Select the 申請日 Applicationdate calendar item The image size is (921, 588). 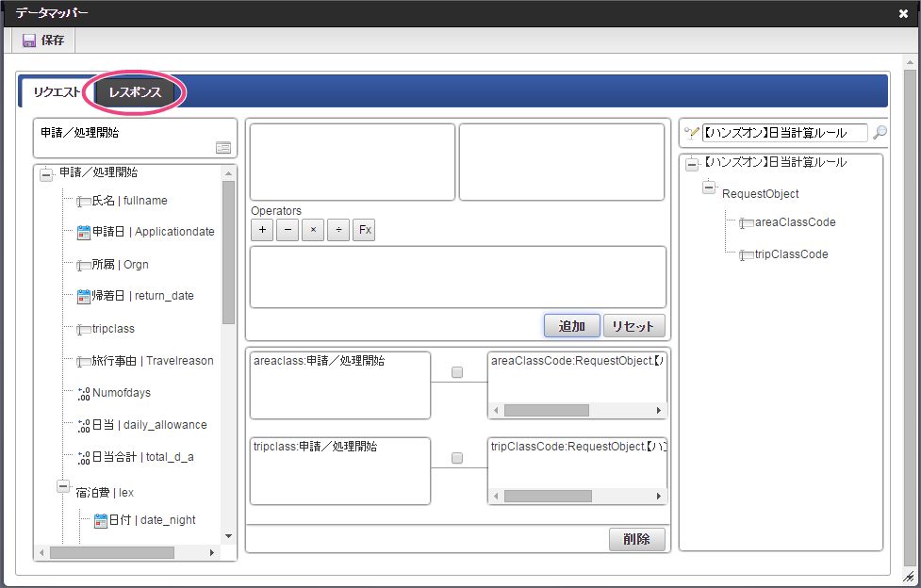click(x=146, y=232)
